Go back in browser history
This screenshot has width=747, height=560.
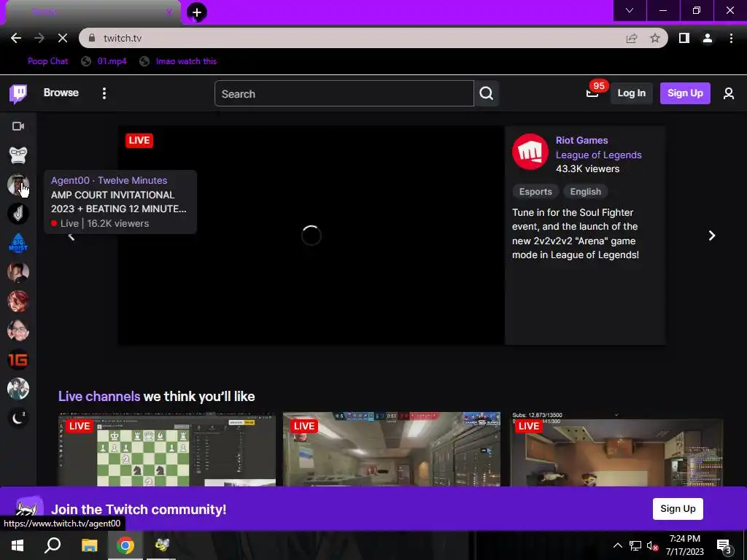(x=16, y=38)
